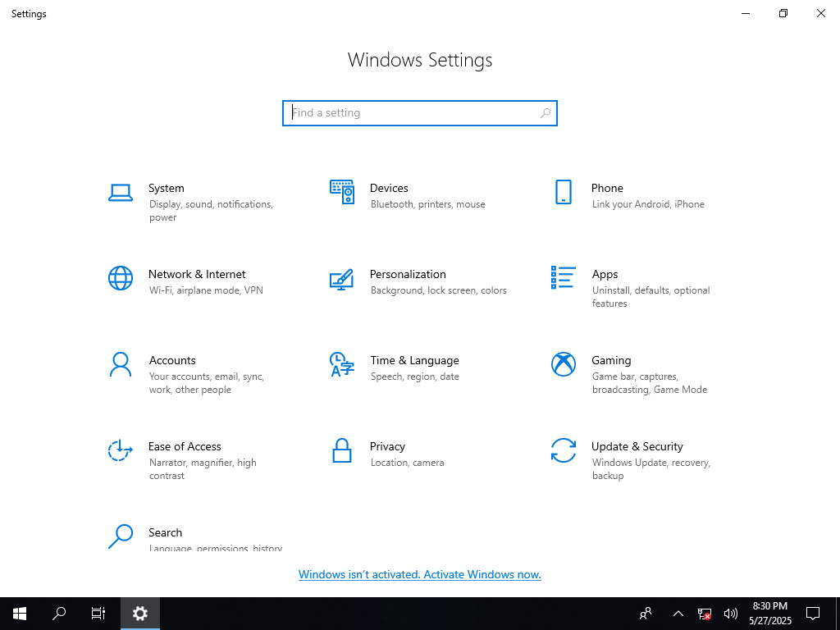Open Network & Internet via the globe icon
The height and width of the screenshot is (630, 840).
pyautogui.click(x=121, y=279)
